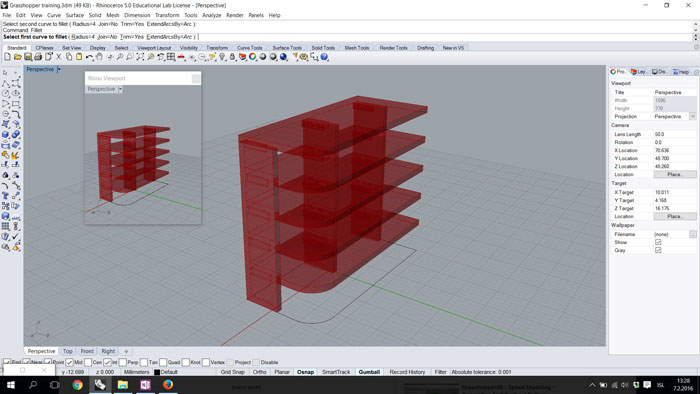The width and height of the screenshot is (700, 394).
Task: Save the model with the disk icon
Action: click(28, 57)
